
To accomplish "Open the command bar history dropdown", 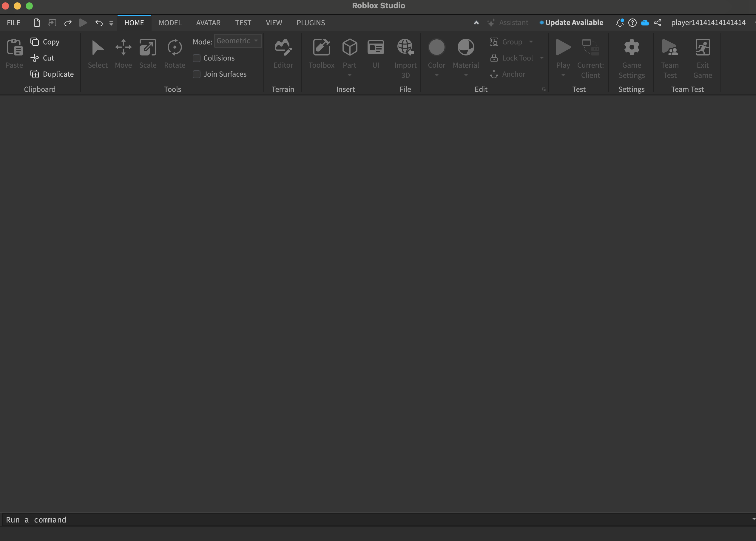I will click(x=754, y=519).
